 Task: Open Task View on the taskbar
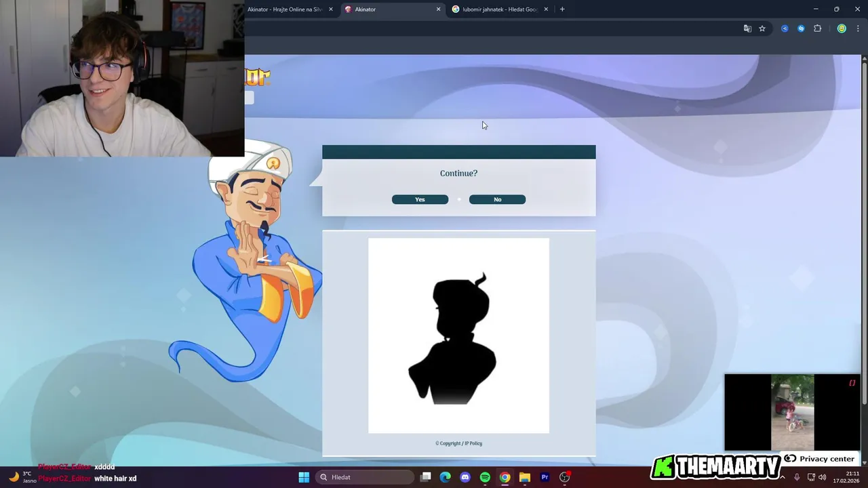coord(426,477)
